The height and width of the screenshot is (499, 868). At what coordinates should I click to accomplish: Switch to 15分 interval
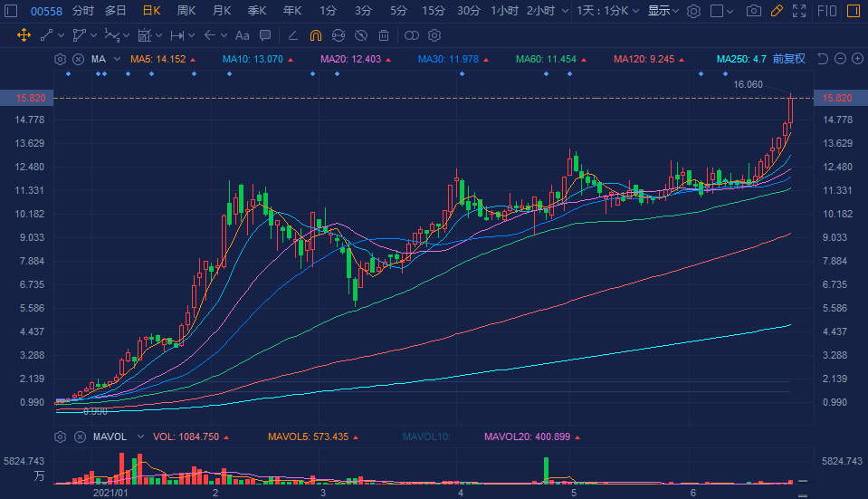[434, 11]
